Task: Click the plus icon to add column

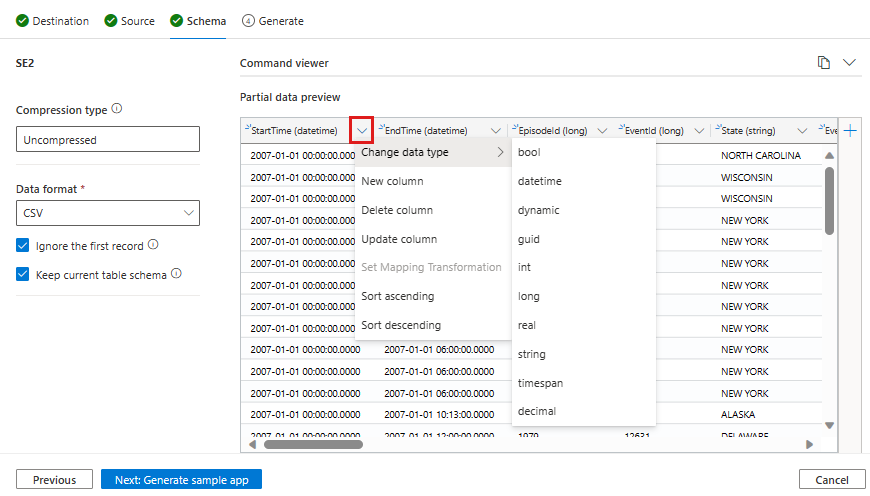Action: pyautogui.click(x=850, y=131)
